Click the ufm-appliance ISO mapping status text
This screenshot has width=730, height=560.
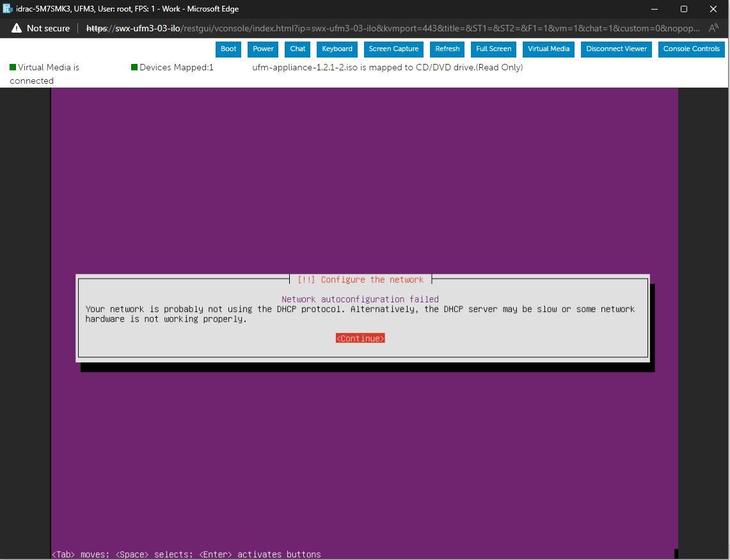(x=388, y=66)
